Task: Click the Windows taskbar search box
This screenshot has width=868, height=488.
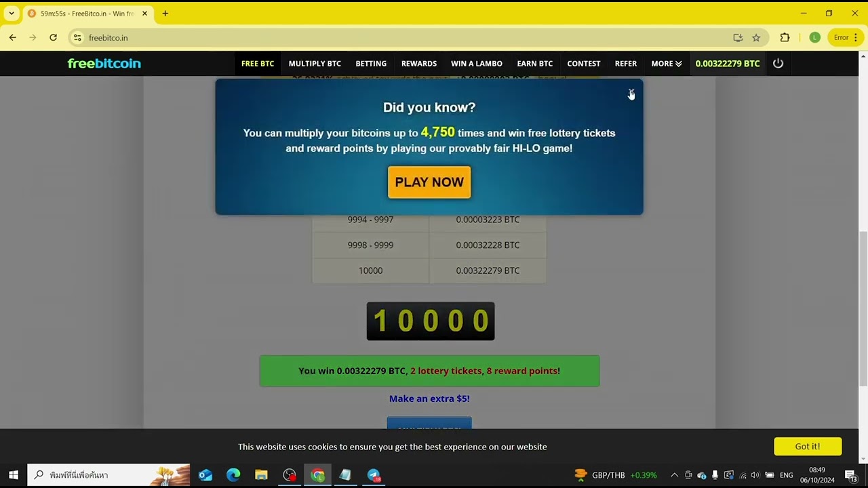Action: click(108, 475)
